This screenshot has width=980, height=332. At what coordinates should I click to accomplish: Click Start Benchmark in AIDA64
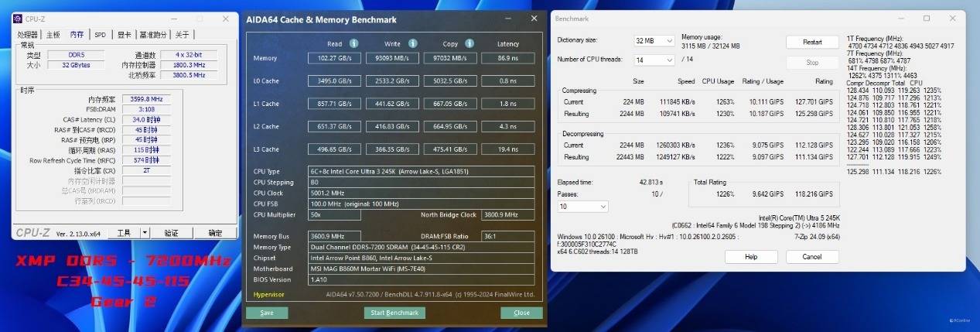[x=394, y=313]
